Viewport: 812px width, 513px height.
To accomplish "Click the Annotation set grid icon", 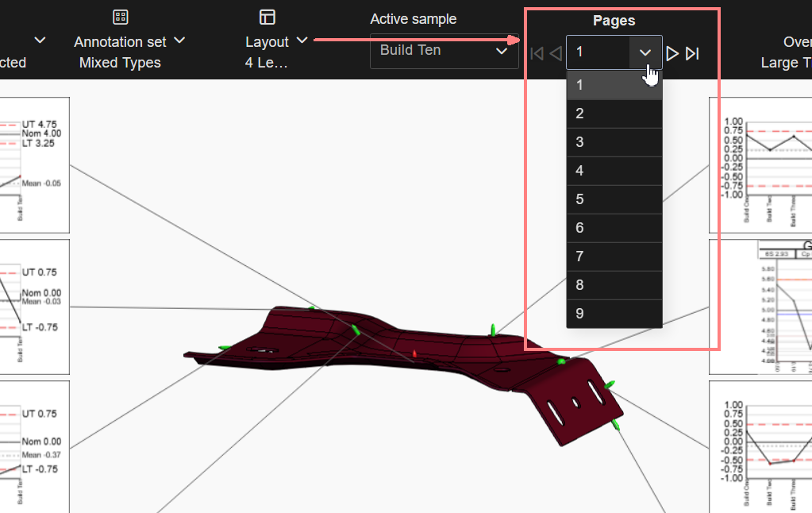I will coord(120,17).
